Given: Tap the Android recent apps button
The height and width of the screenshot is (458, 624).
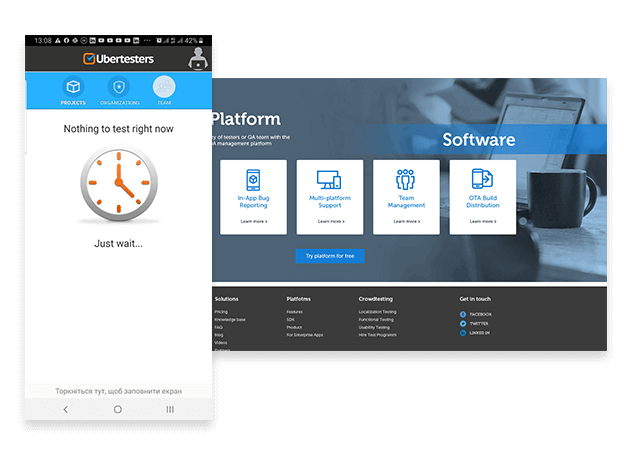Looking at the screenshot, I should (x=170, y=409).
